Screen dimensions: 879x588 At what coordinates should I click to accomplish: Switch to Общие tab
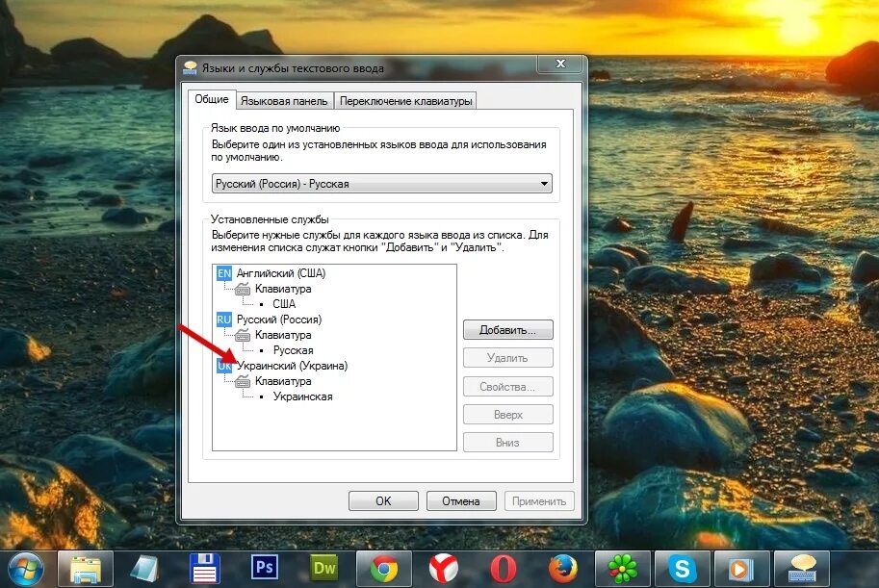[212, 99]
